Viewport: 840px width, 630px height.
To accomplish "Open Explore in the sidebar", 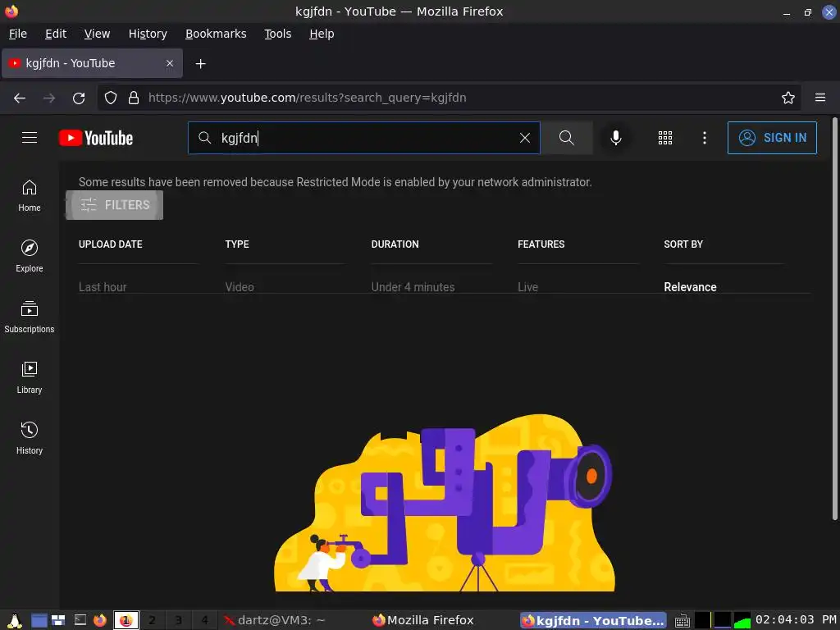I will pos(30,256).
